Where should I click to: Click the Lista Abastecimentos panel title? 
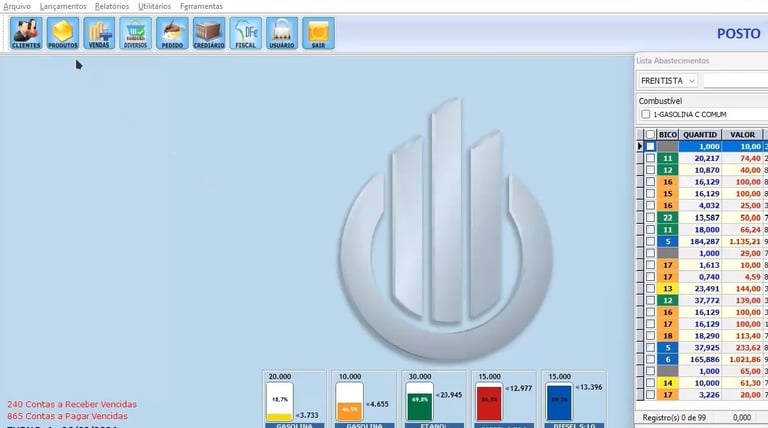(x=672, y=61)
